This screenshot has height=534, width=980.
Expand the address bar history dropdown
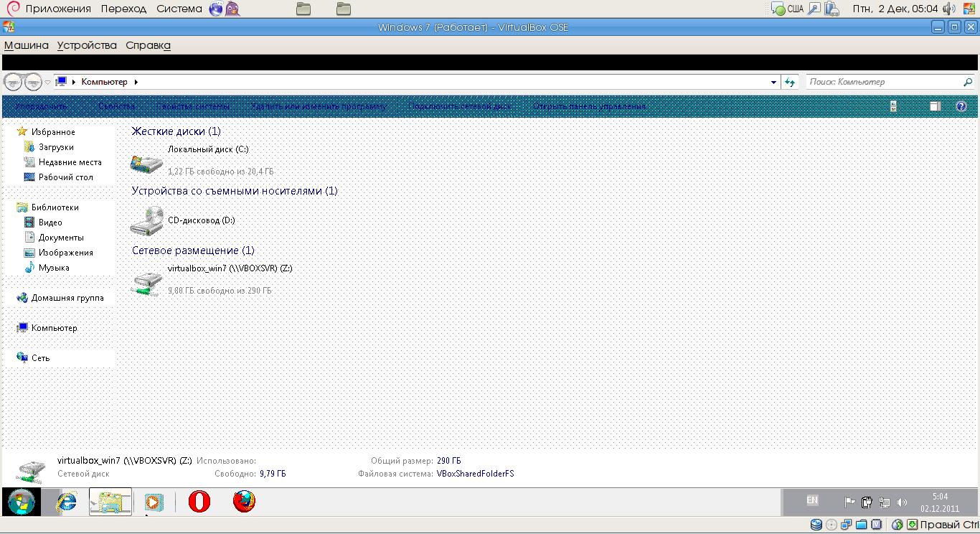tap(773, 83)
